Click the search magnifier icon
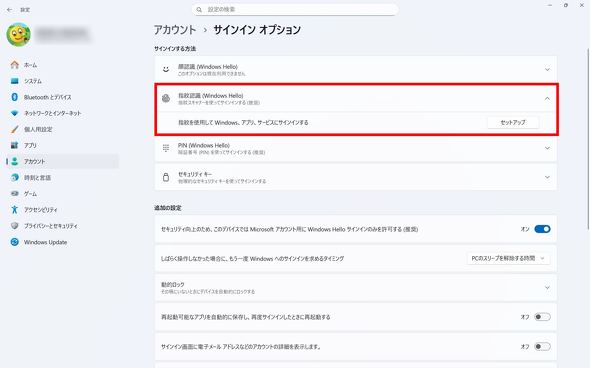 [x=199, y=10]
